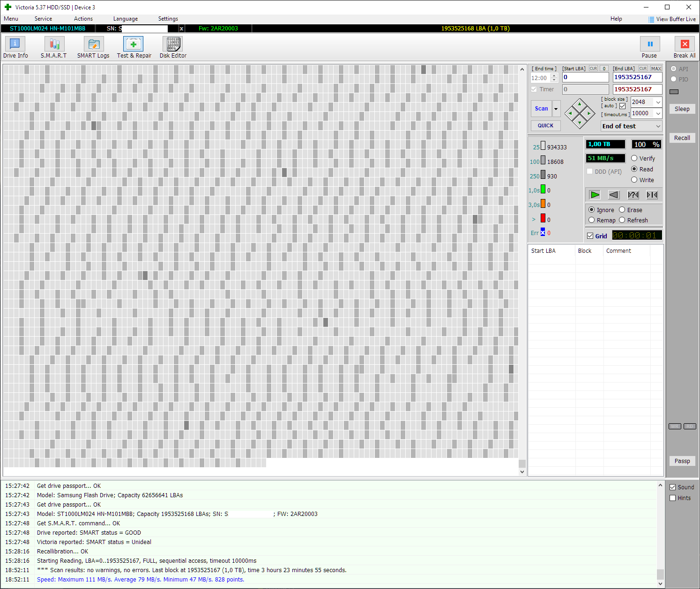Open the Actions menu
This screenshot has height=589, width=700.
tap(83, 19)
